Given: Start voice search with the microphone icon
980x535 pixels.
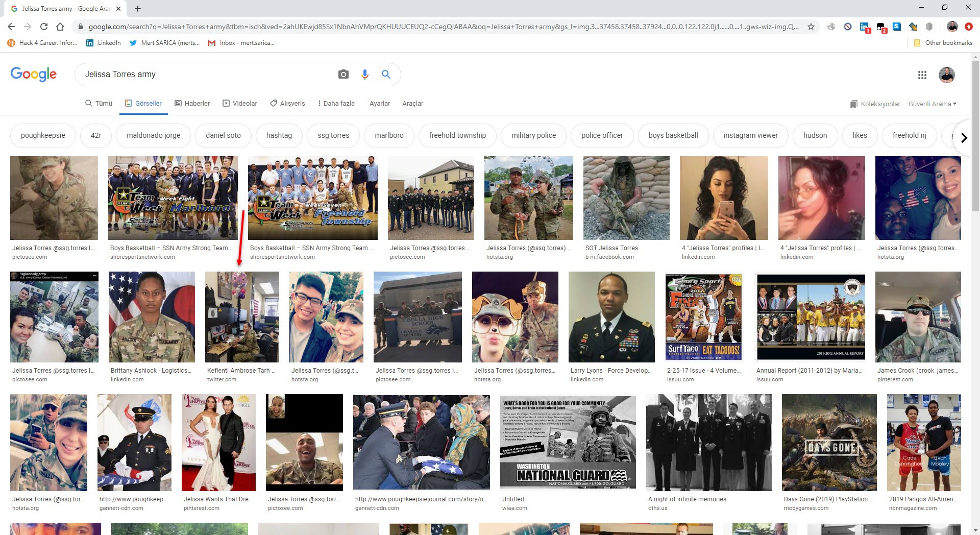Looking at the screenshot, I should (364, 75).
